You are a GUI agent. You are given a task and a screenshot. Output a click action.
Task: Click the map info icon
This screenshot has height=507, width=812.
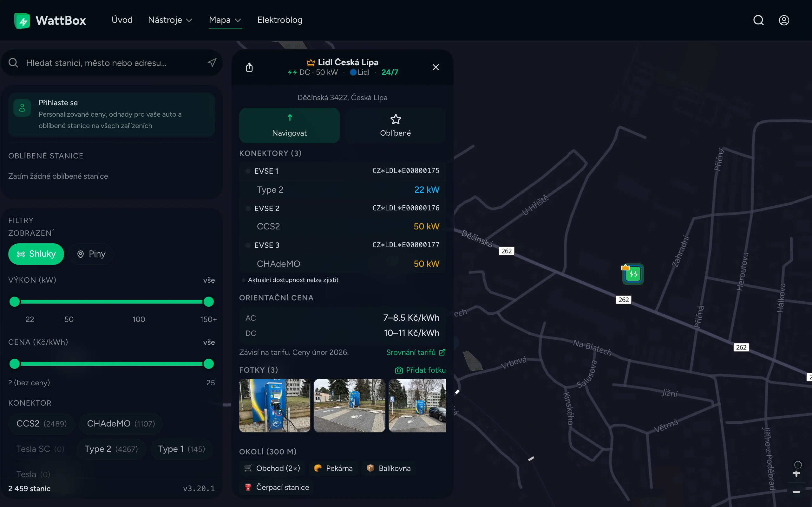(x=798, y=465)
